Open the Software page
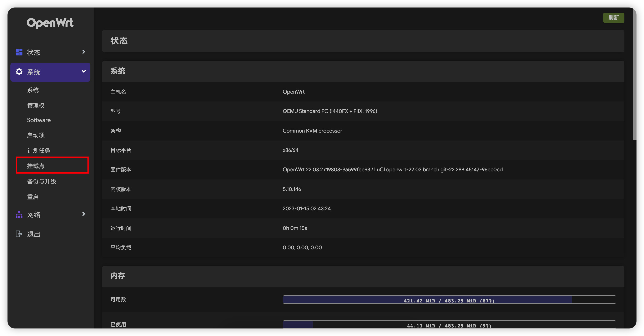 click(39, 120)
